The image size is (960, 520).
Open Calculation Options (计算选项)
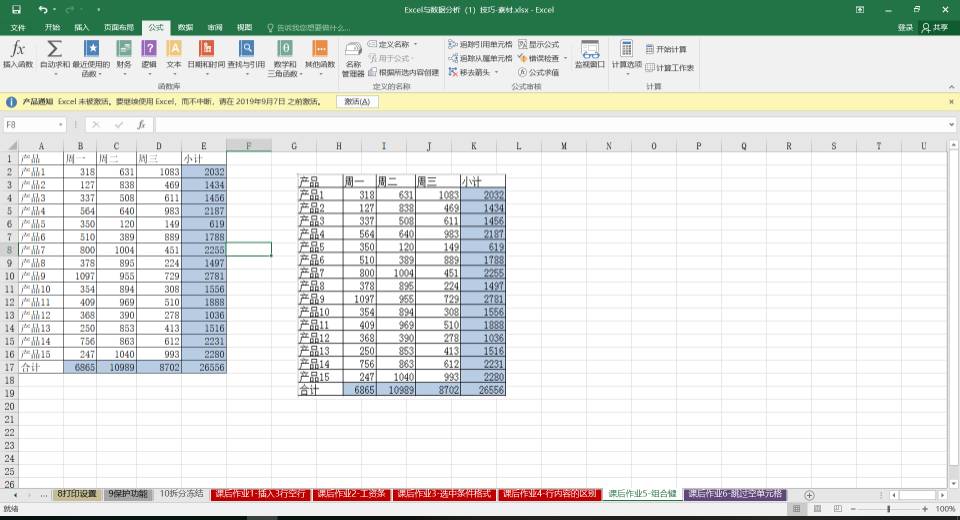pyautogui.click(x=626, y=56)
